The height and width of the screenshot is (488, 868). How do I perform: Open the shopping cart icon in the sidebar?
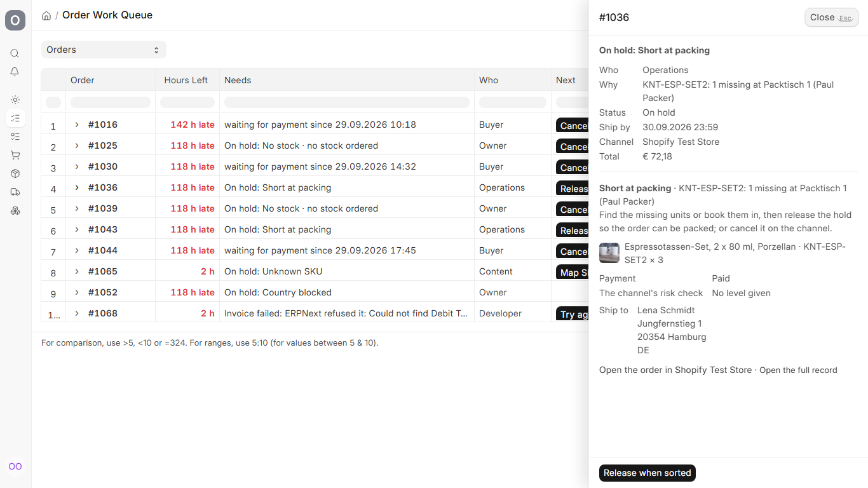click(15, 155)
